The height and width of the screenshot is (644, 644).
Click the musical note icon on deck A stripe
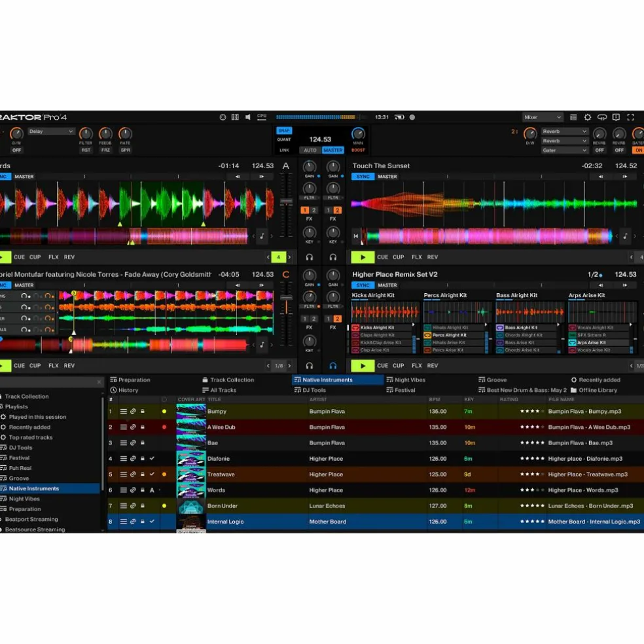click(x=262, y=236)
